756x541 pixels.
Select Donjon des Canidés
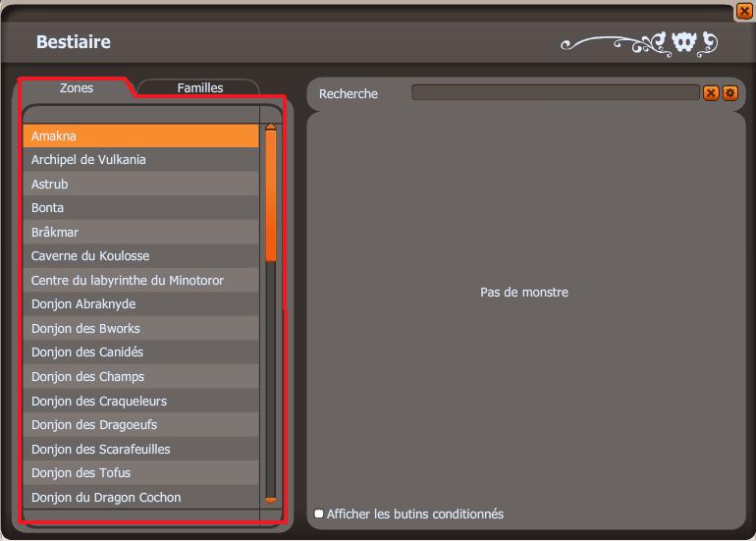pos(140,352)
